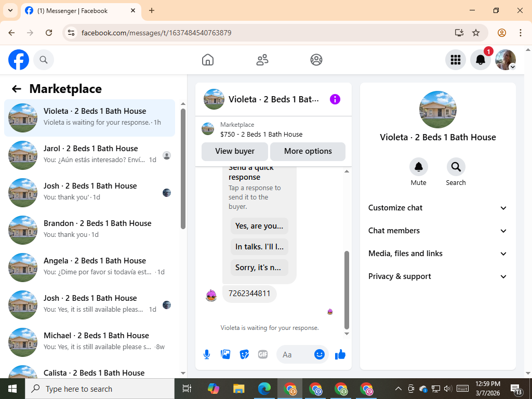This screenshot has height=399, width=532.
Task: Open the purple conversation information icon
Action: (335, 99)
